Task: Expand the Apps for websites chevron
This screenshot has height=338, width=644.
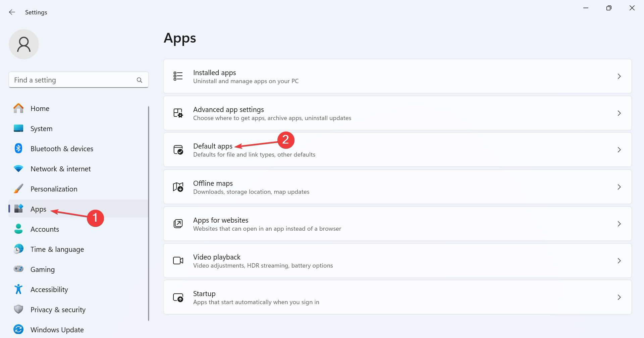Action: tap(619, 224)
